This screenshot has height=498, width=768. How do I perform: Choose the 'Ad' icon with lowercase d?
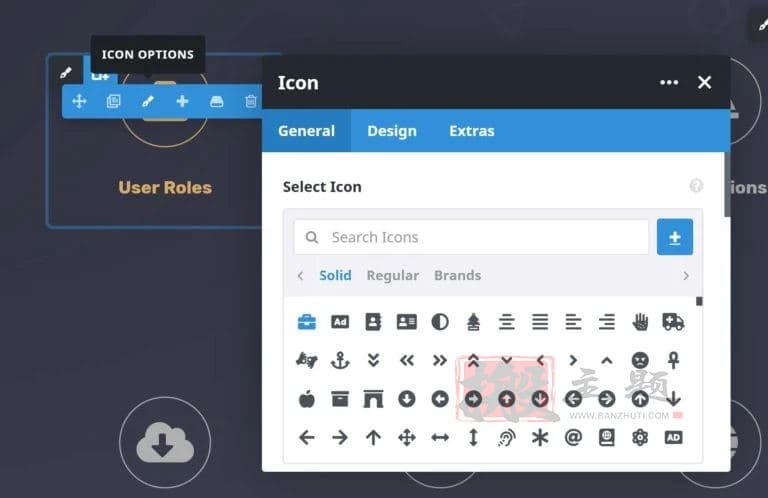tap(340, 322)
